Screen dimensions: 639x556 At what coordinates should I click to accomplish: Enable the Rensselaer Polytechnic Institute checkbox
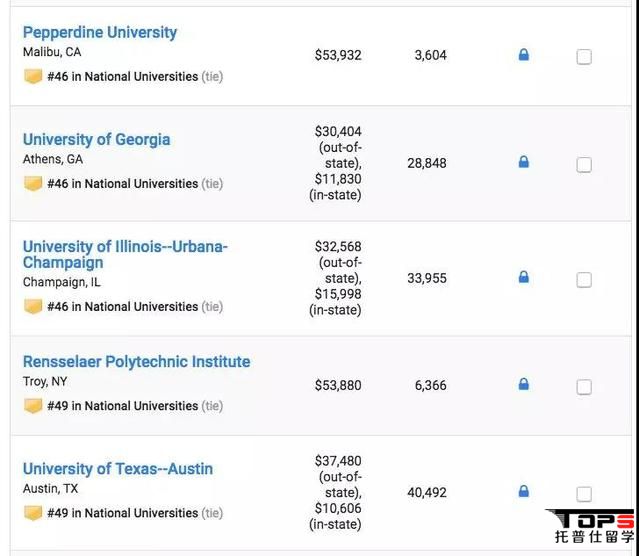coord(584,387)
